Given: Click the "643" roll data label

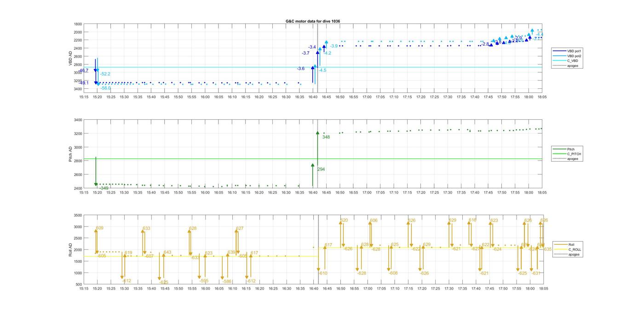Looking at the screenshot, I should tap(167, 252).
